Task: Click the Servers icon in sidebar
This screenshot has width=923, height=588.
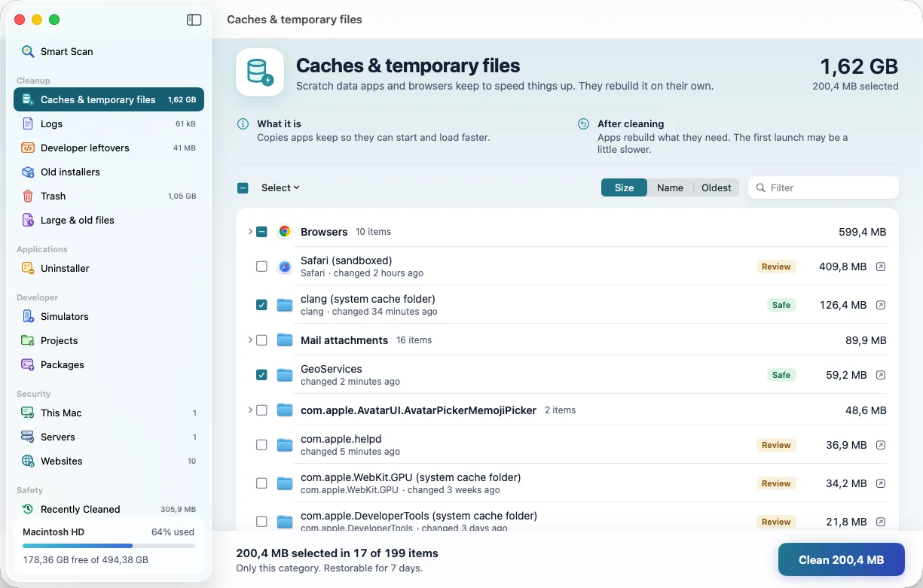Action: tap(28, 437)
